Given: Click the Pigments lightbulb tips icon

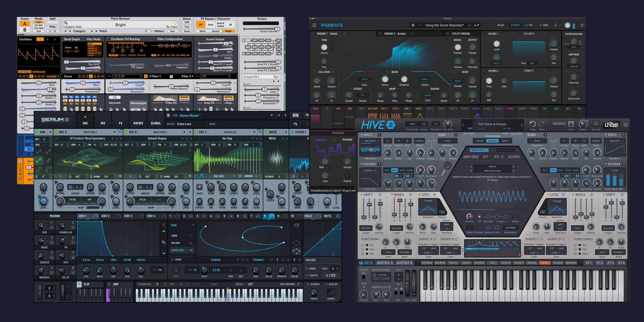Looking at the screenshot, I should pyautogui.click(x=555, y=25).
